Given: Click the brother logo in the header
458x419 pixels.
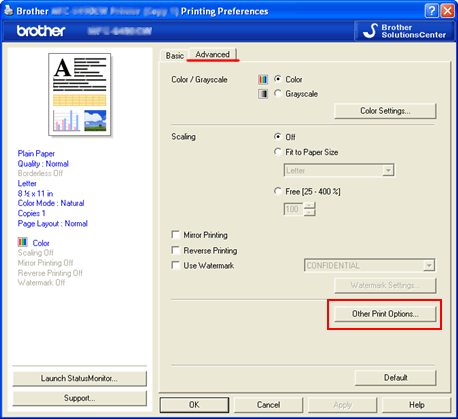Looking at the screenshot, I should tap(41, 31).
